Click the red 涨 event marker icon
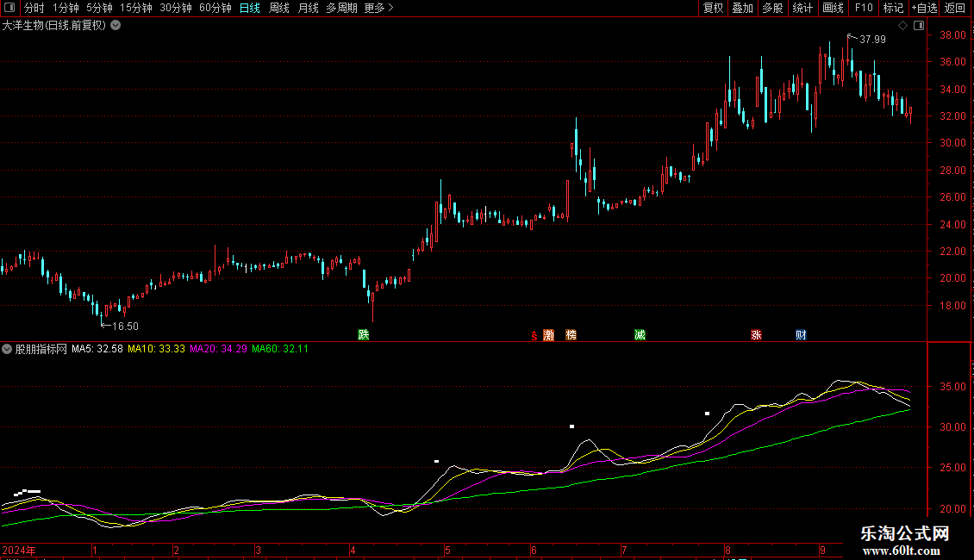 pyautogui.click(x=756, y=334)
